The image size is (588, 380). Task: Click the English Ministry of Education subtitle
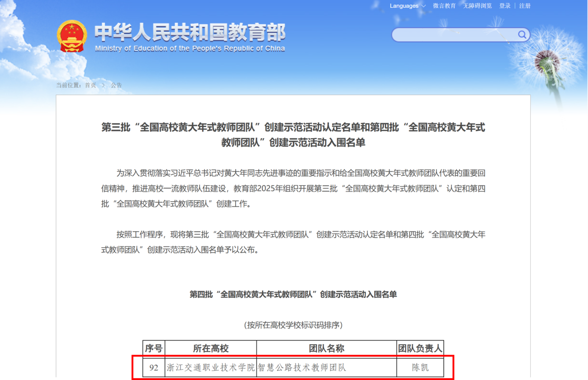[x=190, y=48]
